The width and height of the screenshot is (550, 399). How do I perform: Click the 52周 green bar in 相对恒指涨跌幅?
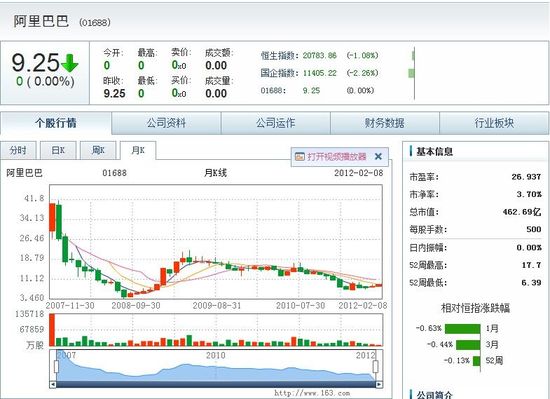click(x=477, y=361)
